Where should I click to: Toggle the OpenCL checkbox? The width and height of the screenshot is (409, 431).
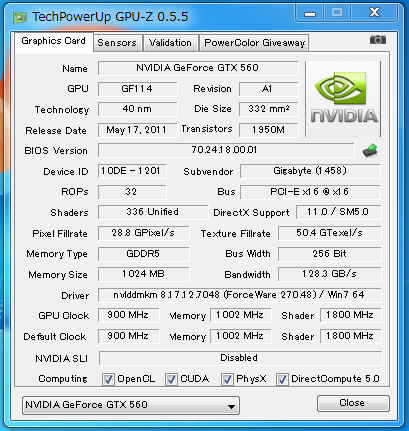tap(108, 379)
